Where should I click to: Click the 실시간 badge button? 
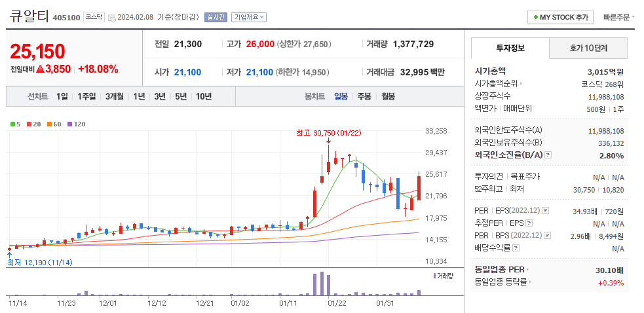[x=216, y=17]
